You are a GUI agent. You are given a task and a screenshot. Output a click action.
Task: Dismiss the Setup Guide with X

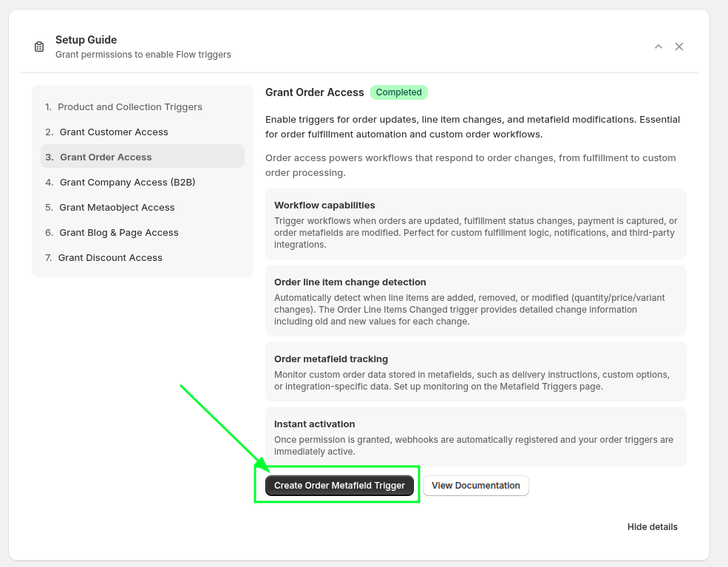[679, 47]
